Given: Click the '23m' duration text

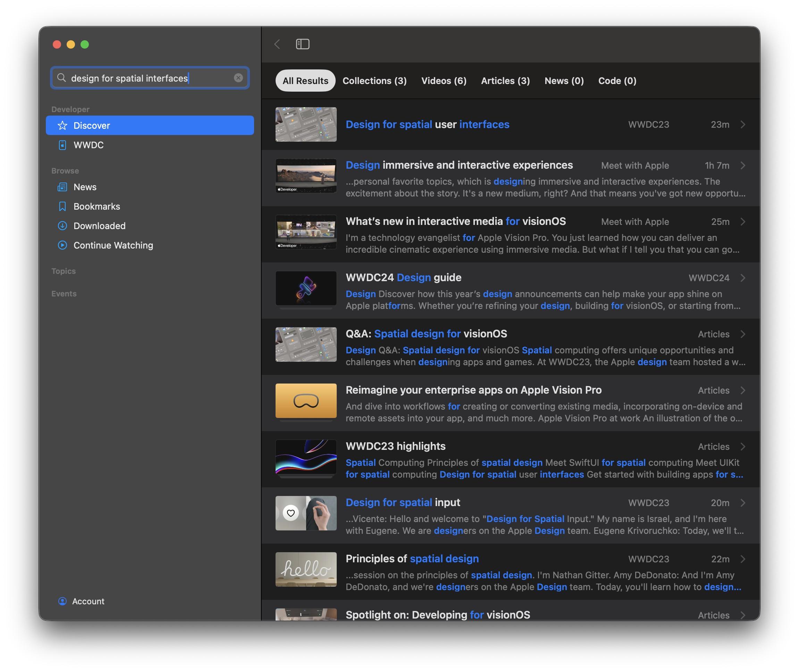Looking at the screenshot, I should pos(720,125).
